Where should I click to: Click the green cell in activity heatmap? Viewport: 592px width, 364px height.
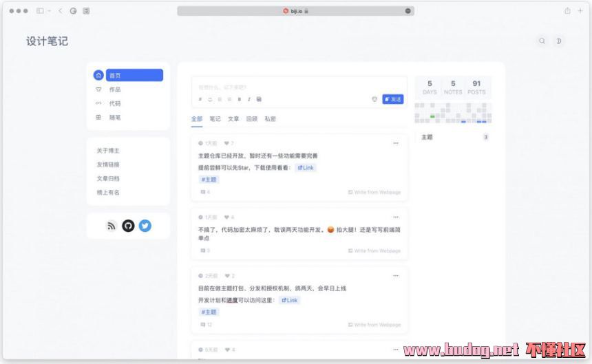coord(432,116)
